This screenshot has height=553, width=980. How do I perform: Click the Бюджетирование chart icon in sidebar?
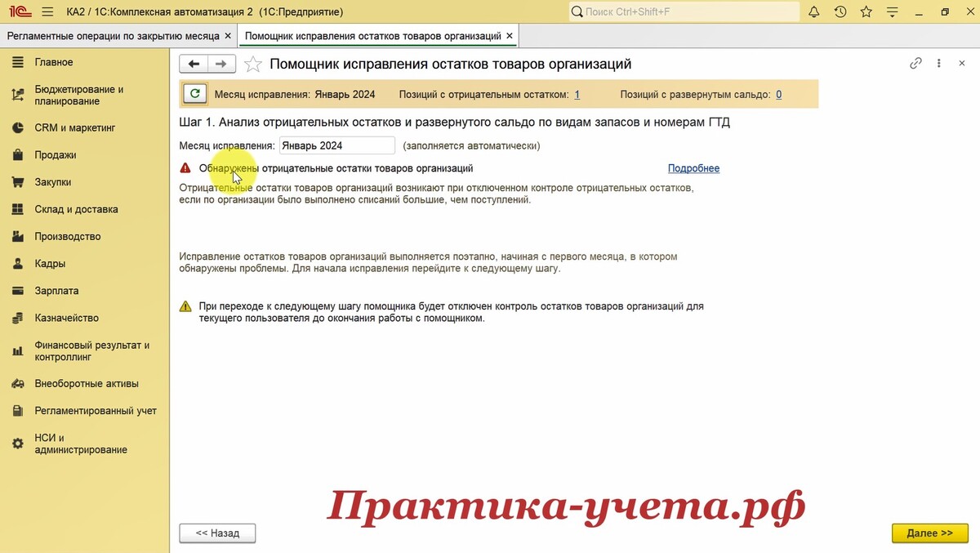pos(17,96)
